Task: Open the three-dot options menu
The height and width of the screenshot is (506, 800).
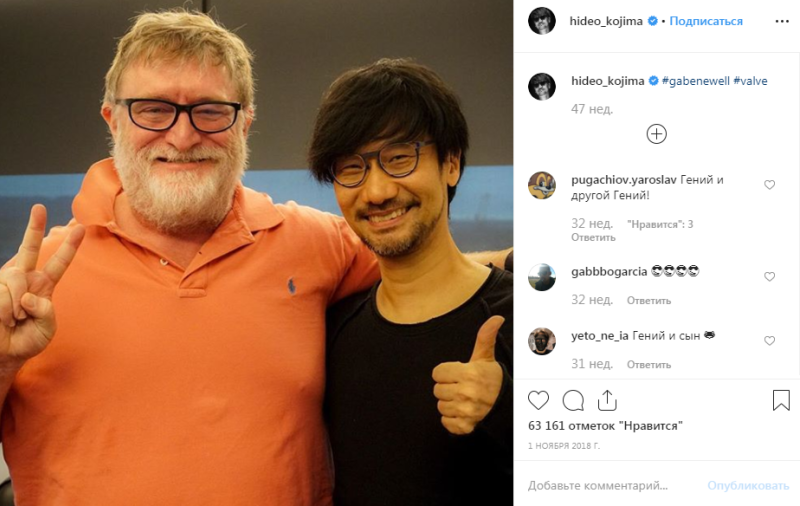Action: (x=782, y=21)
